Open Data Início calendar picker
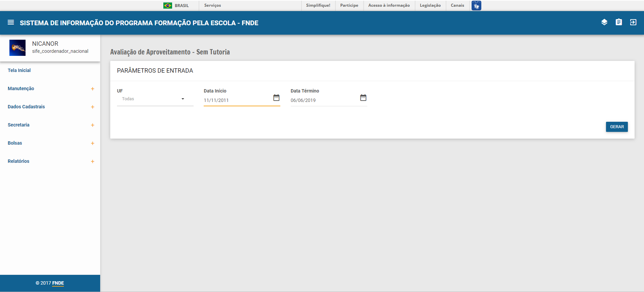The height and width of the screenshot is (292, 644). click(276, 98)
